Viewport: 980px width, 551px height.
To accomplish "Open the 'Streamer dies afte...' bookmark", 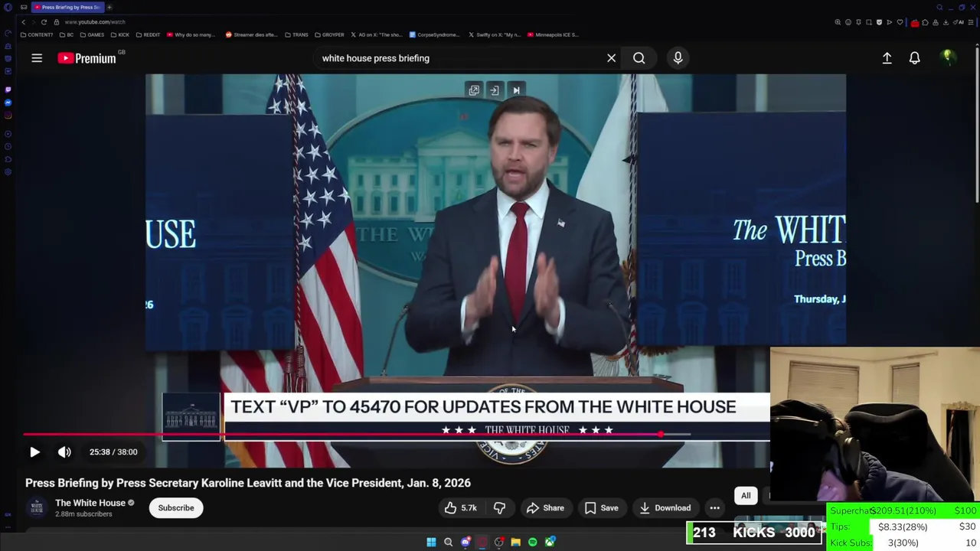I will tap(251, 34).
